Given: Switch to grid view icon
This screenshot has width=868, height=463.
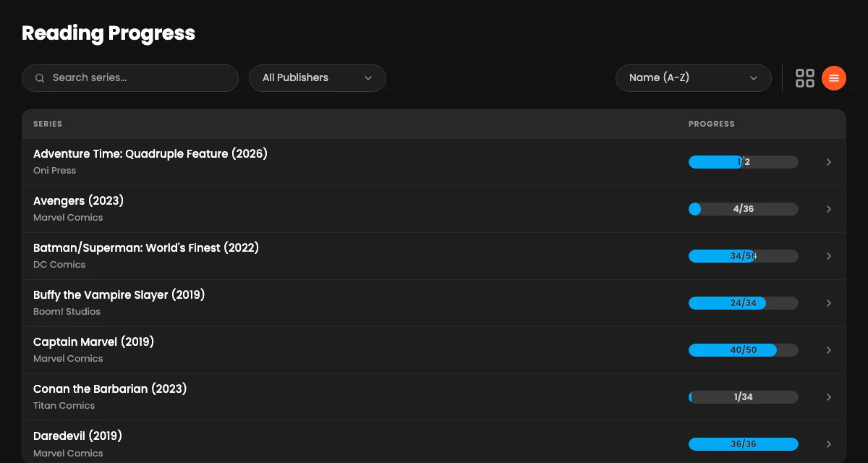Looking at the screenshot, I should point(805,78).
